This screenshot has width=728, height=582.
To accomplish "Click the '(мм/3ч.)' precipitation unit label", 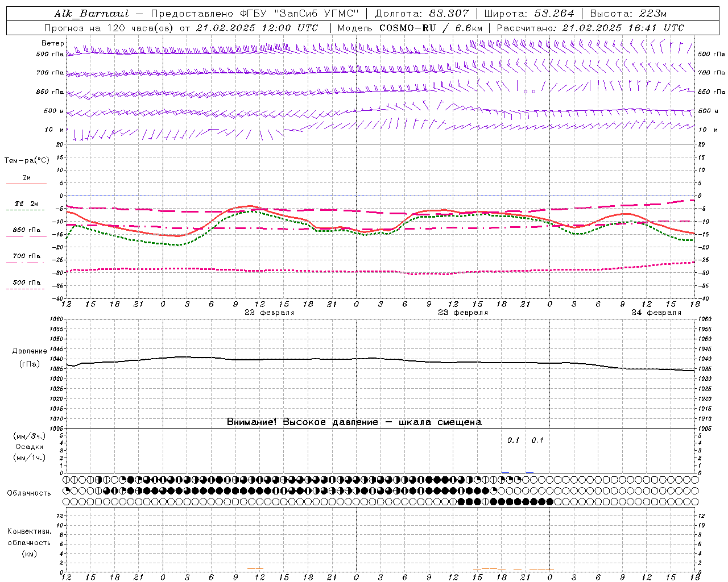I will click(30, 436).
